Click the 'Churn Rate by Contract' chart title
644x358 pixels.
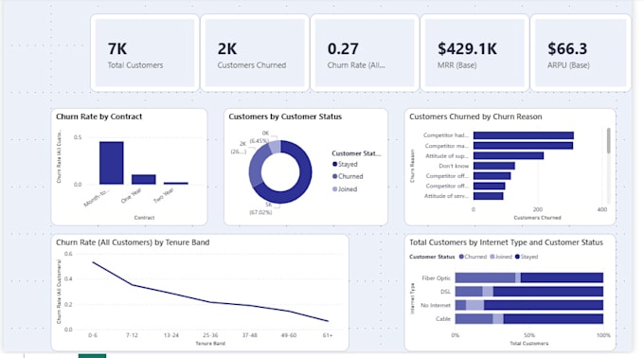(x=99, y=116)
